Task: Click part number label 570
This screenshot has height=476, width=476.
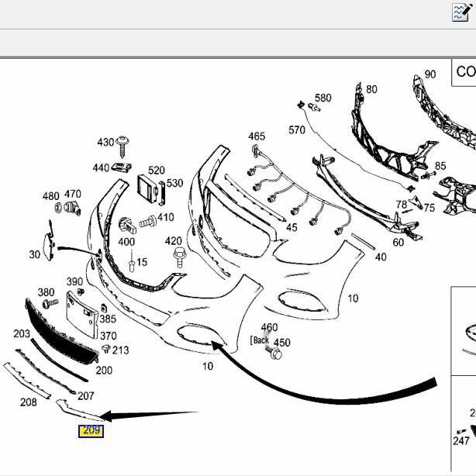Action: (297, 130)
